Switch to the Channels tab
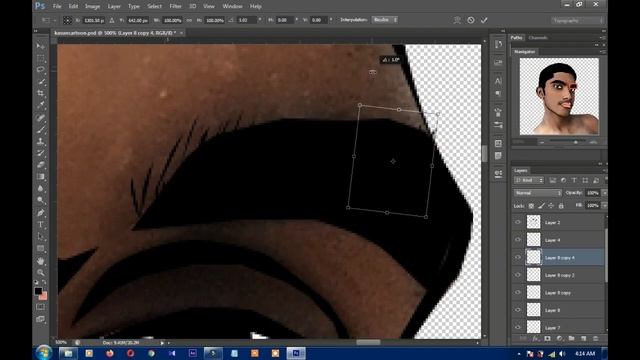This screenshot has height=360, width=640. pos(538,38)
